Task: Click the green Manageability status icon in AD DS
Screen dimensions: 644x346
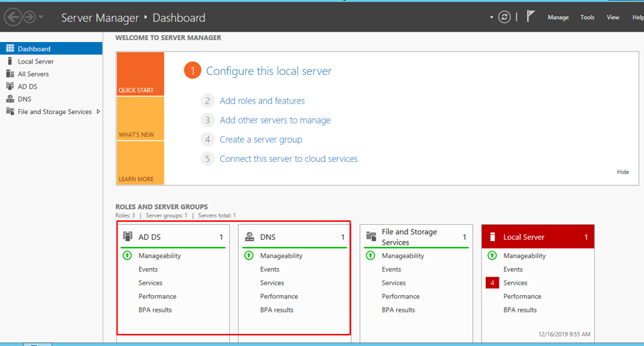Action: (128, 255)
